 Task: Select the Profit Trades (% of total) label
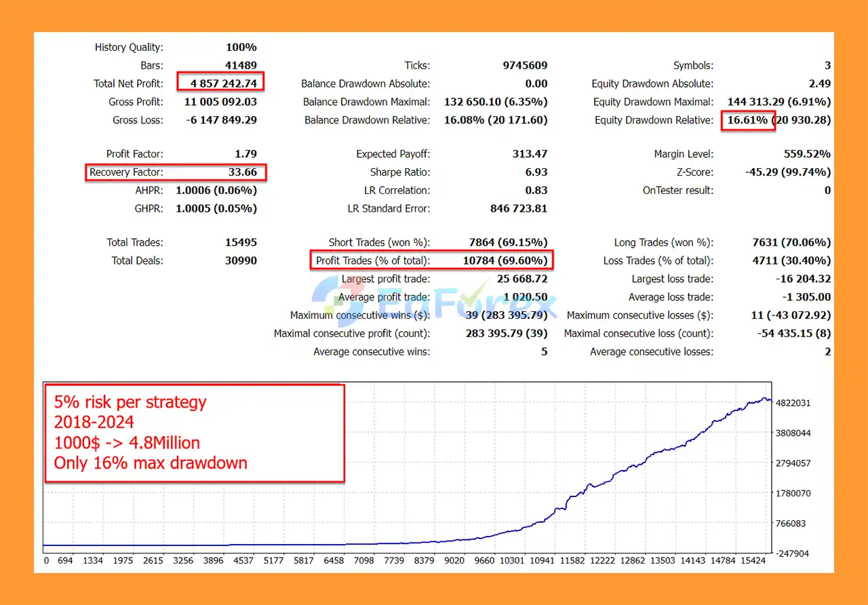pos(372,261)
